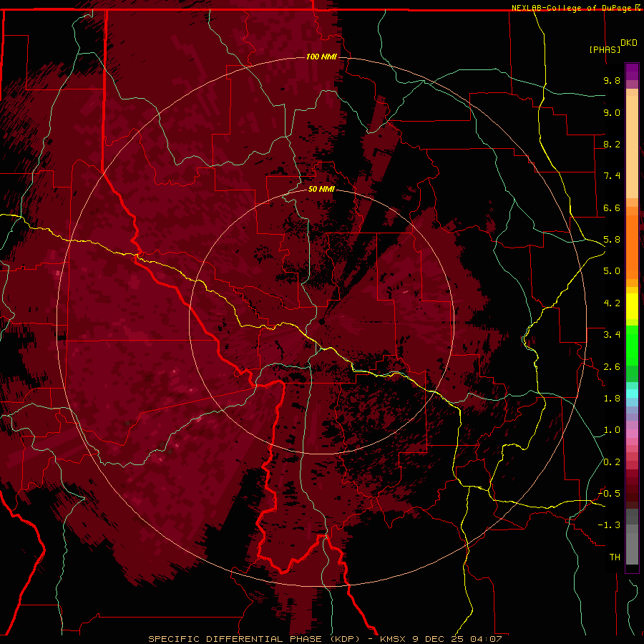This screenshot has width=644, height=644.
Task: Click the 0.2 scale value
Action: pos(612,462)
